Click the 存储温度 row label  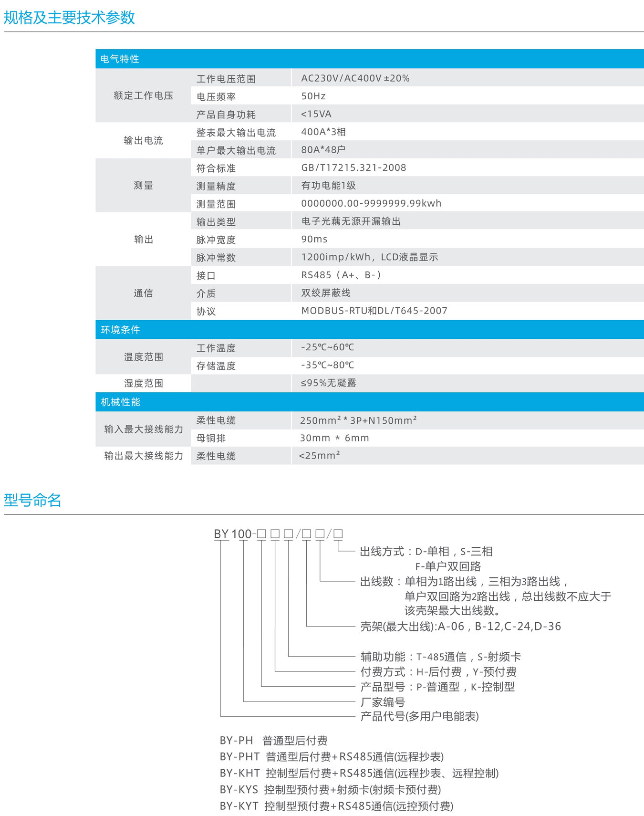(216, 366)
